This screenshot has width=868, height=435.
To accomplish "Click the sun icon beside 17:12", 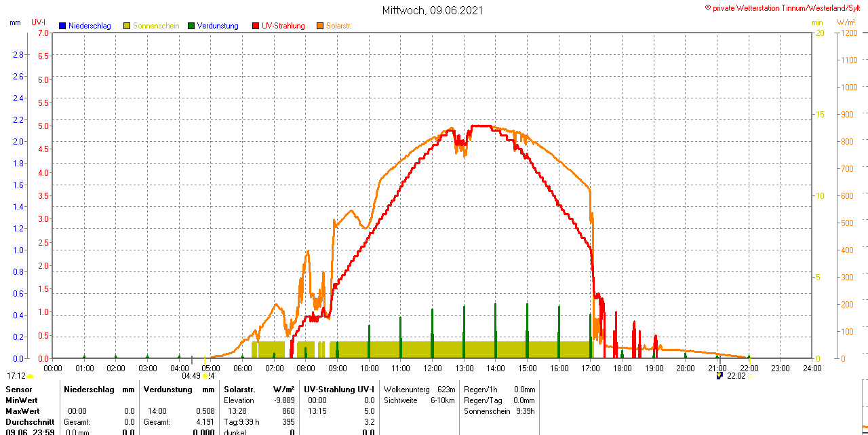I will (x=31, y=376).
